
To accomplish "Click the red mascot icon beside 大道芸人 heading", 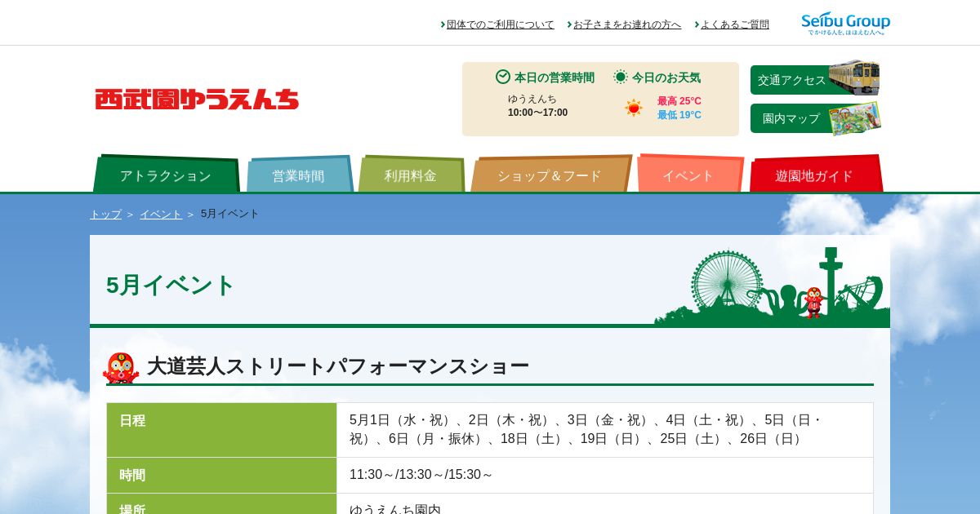I will (121, 368).
